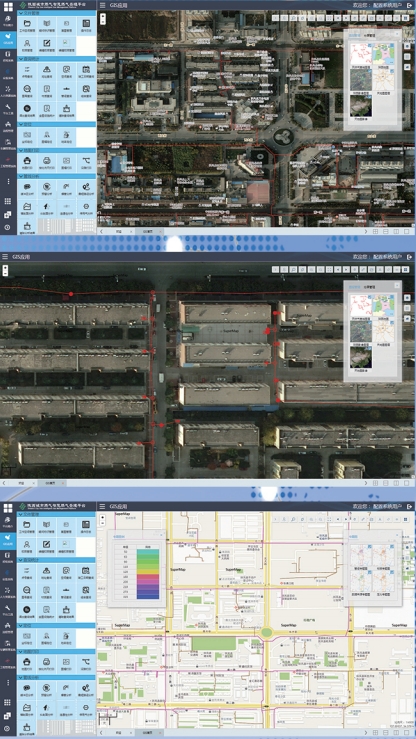Collapse the 定位 section header in top window
Viewport: 416px width, 739px height.
pyautogui.click(x=57, y=124)
